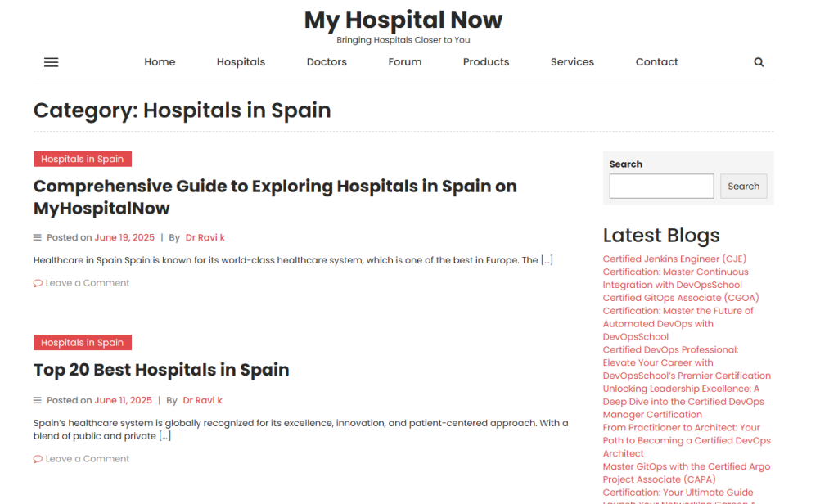
Task: View author Dr Ravi k on June 11 post
Action: click(x=203, y=400)
